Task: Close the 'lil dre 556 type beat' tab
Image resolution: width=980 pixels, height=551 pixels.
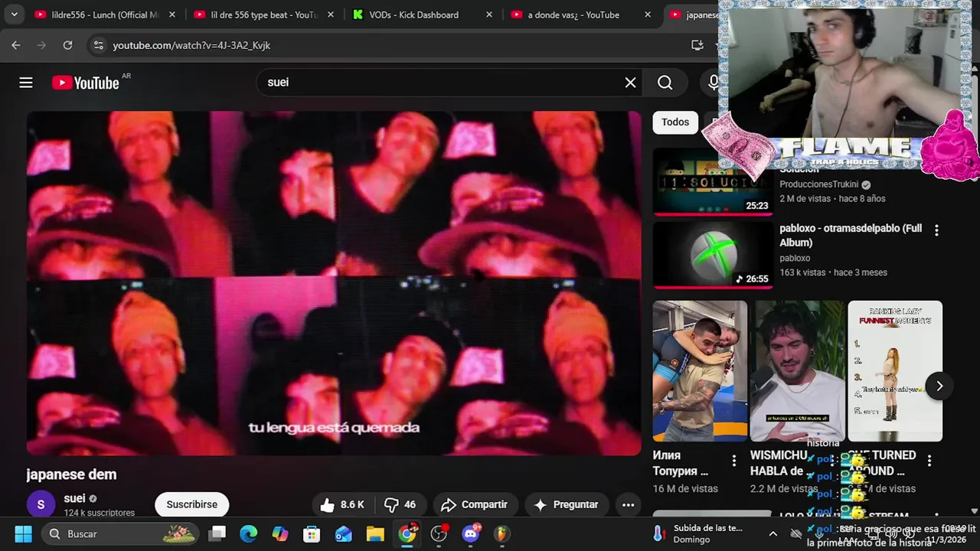Action: pos(330,15)
